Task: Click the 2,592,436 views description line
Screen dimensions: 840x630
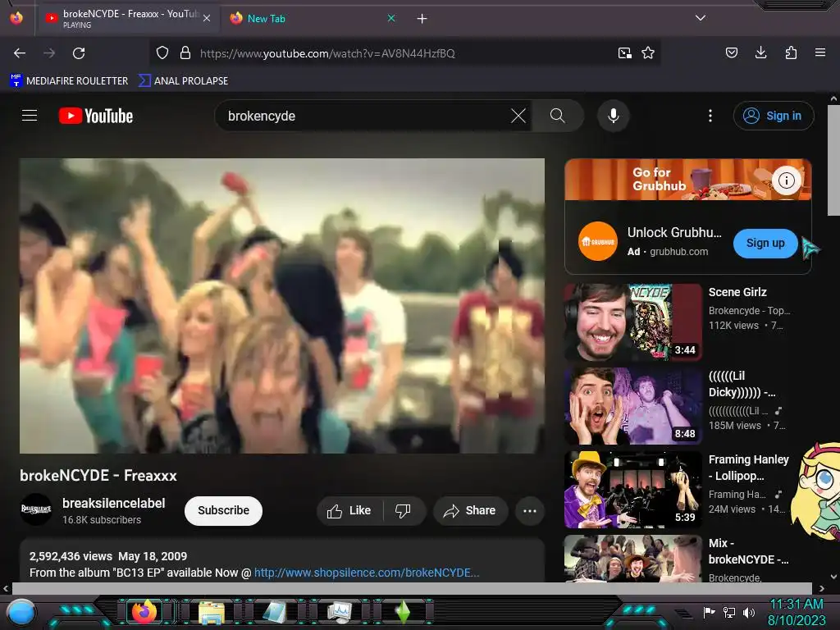Action: [108, 556]
